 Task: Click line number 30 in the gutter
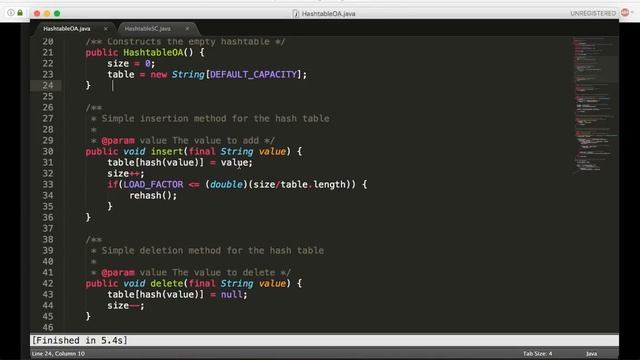coord(48,151)
